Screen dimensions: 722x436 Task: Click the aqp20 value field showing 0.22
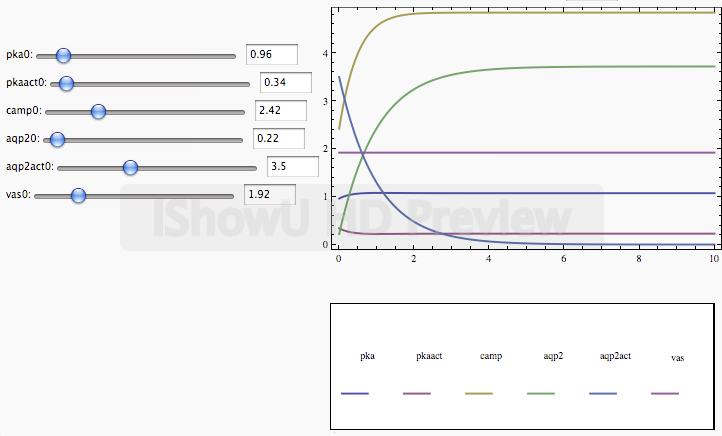(279, 138)
